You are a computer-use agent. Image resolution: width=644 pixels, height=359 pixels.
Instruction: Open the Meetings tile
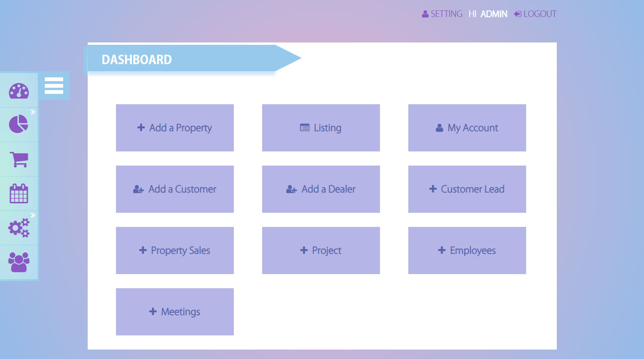pos(175,312)
